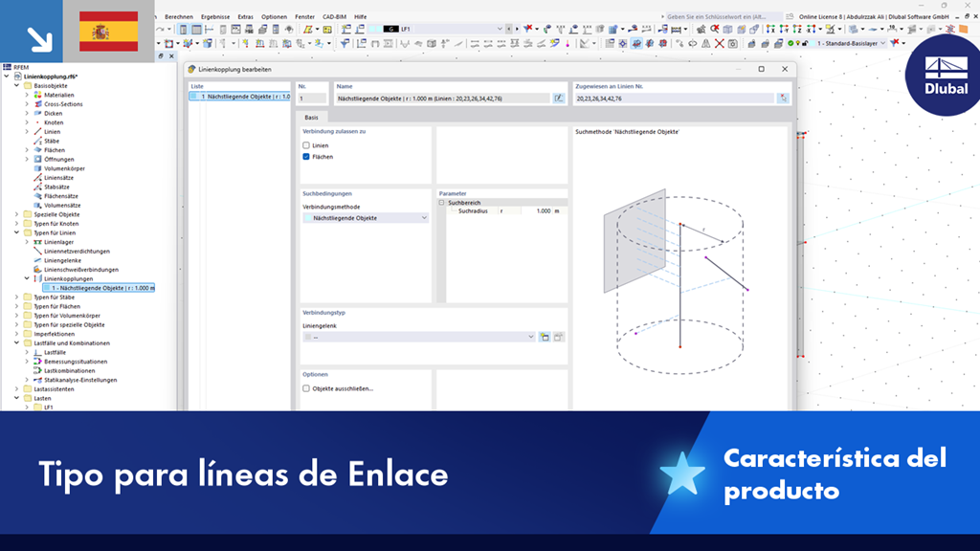Create a new Liniengelenk with the new icon

pyautogui.click(x=545, y=337)
